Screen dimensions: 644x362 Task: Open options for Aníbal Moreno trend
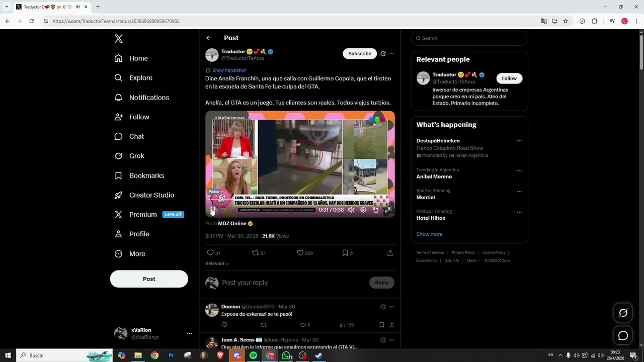click(x=519, y=170)
